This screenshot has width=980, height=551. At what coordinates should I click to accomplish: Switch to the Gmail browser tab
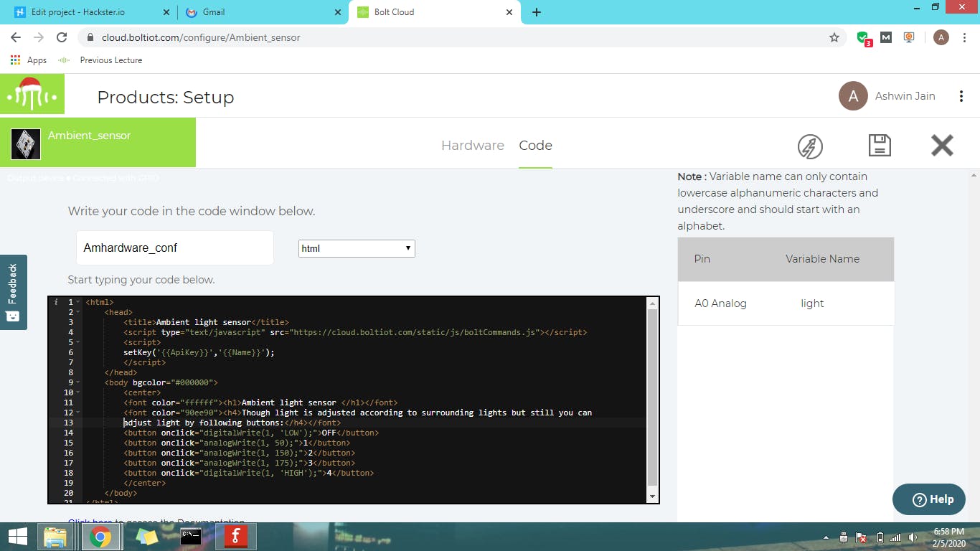tap(262, 12)
